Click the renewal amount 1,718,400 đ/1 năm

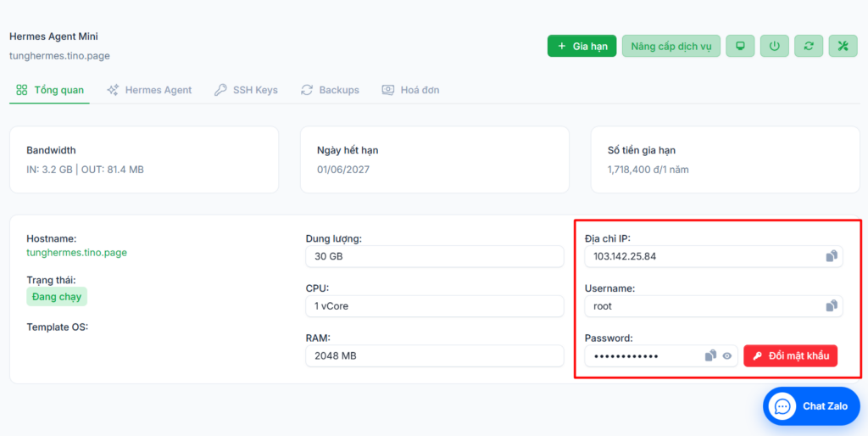point(648,170)
